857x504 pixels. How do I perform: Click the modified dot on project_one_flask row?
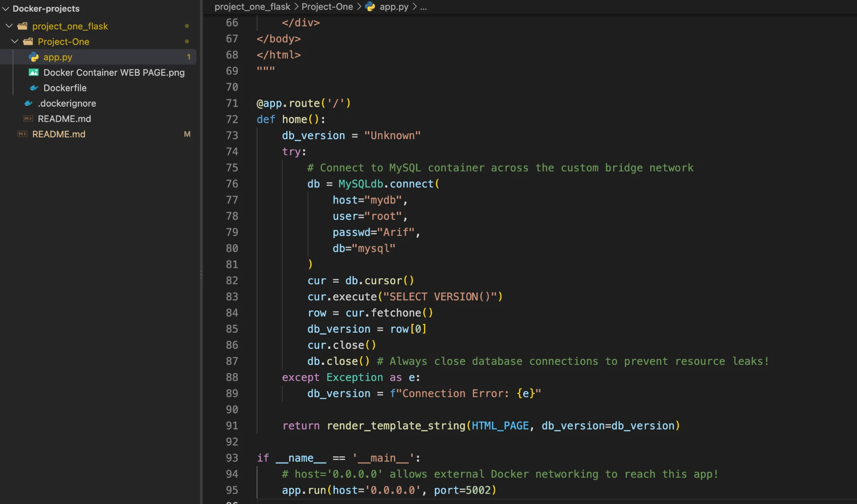(187, 26)
